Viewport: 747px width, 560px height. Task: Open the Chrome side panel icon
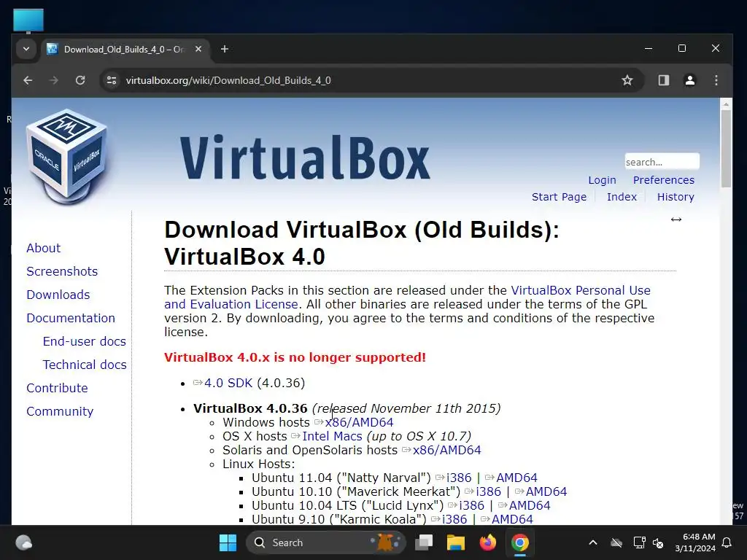(664, 80)
